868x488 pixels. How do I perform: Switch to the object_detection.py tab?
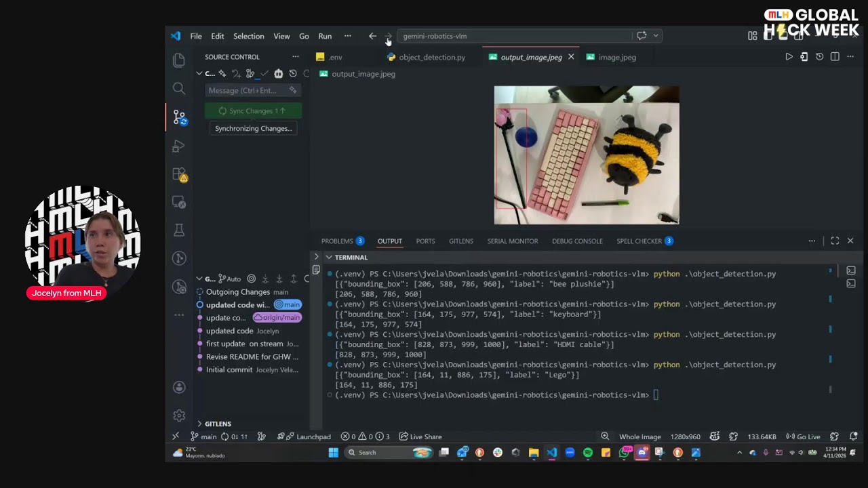[x=426, y=57]
